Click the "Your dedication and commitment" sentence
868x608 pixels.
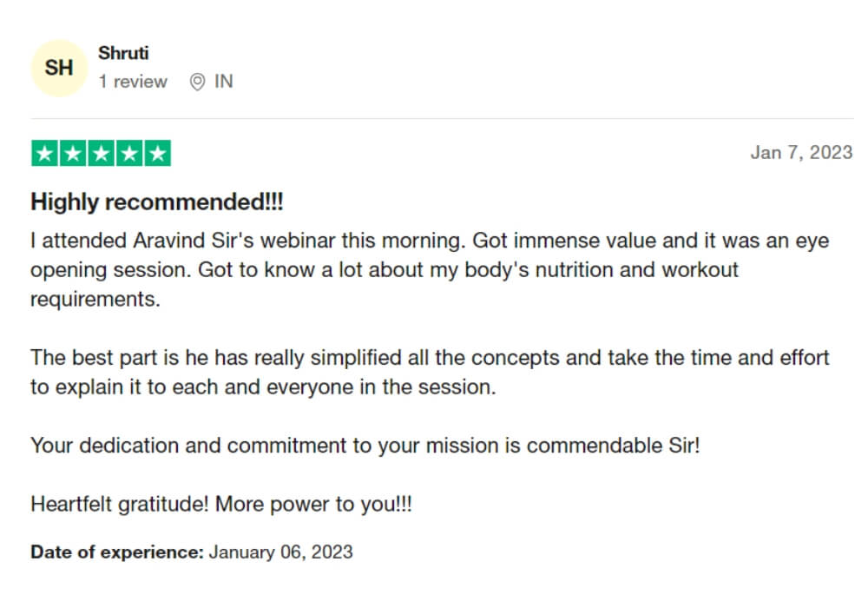point(365,446)
